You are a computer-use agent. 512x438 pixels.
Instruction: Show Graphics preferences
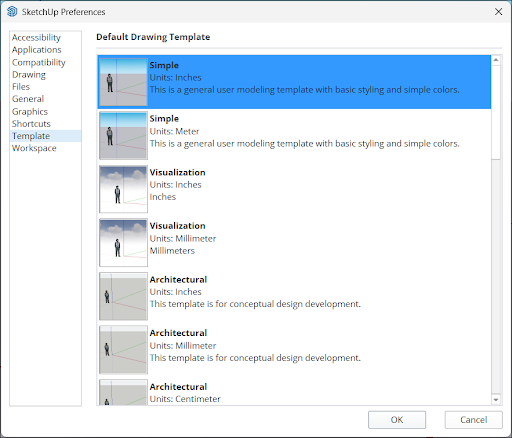pyautogui.click(x=30, y=112)
